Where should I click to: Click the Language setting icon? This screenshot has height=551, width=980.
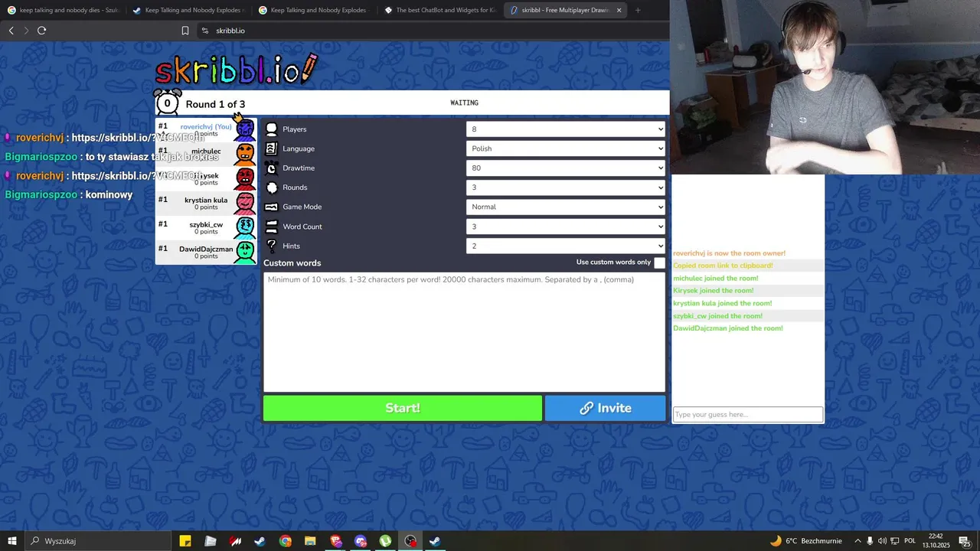pos(271,148)
